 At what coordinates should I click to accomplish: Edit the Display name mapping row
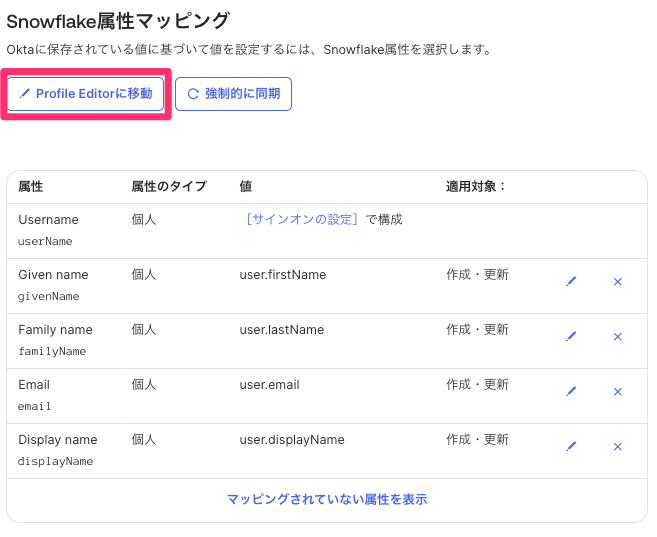(x=571, y=447)
